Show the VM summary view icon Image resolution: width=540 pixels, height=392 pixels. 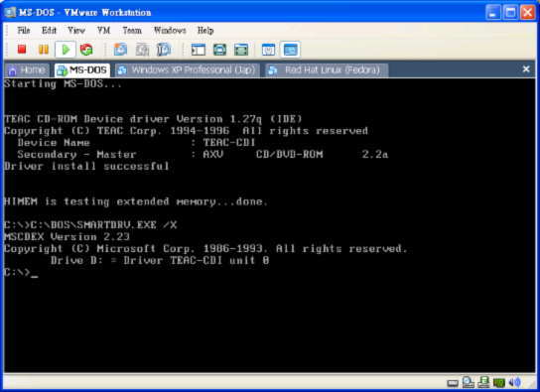point(268,50)
